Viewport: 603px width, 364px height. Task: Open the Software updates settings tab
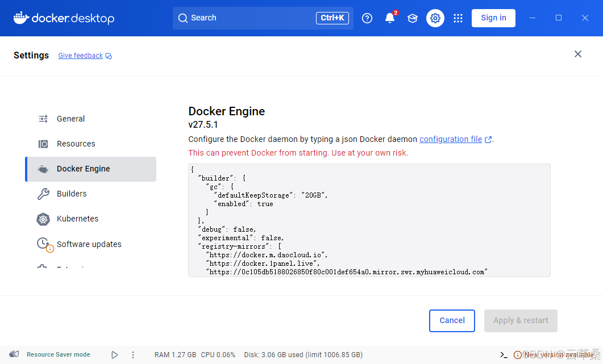[91, 244]
